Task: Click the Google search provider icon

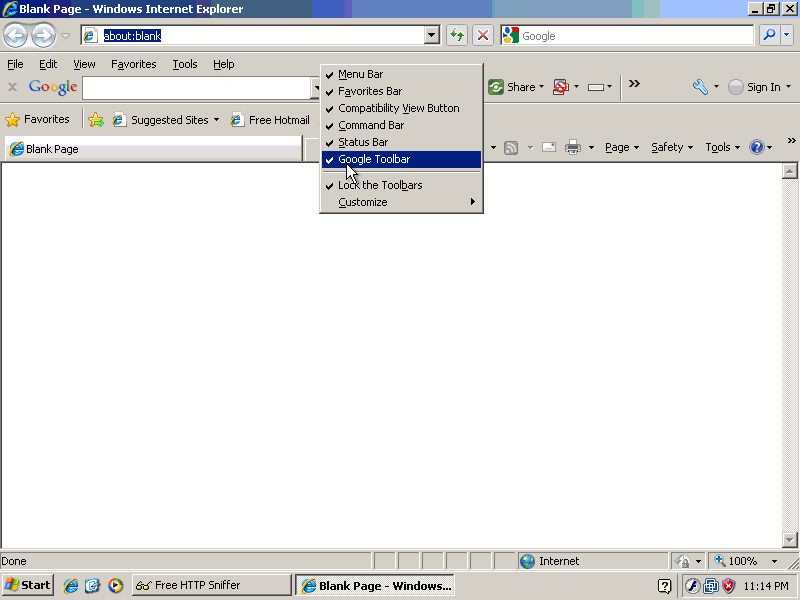Action: pos(510,35)
